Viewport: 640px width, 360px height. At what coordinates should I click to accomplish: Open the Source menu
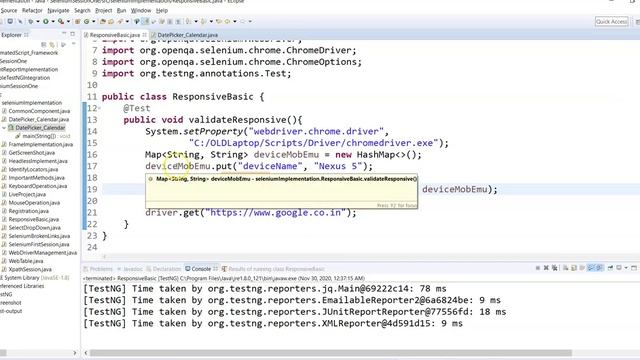click(x=9, y=10)
